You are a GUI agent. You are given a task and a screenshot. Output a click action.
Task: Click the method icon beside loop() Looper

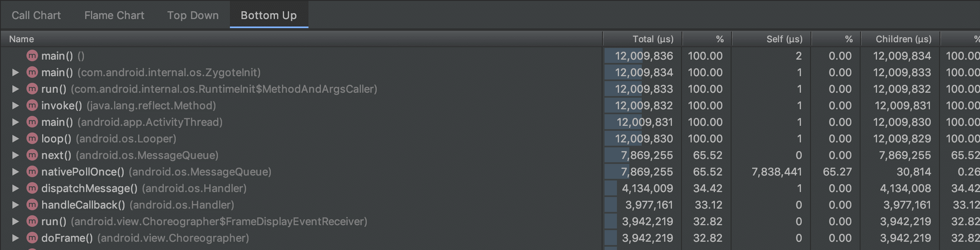pyautogui.click(x=32, y=139)
